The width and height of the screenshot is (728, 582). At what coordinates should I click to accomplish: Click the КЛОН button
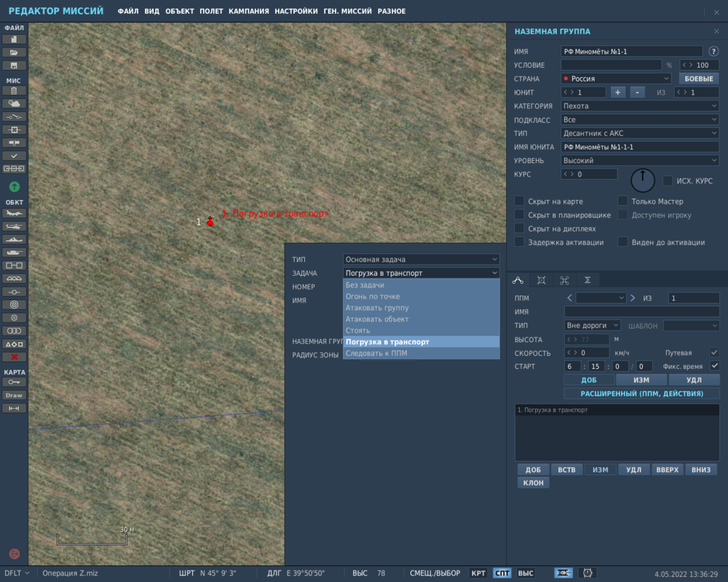coord(533,482)
